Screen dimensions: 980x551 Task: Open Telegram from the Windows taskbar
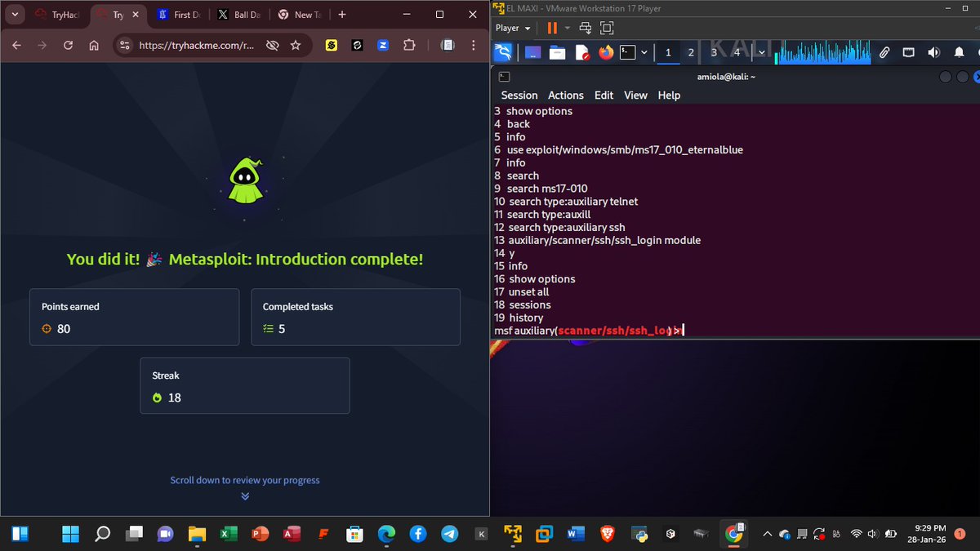449,534
